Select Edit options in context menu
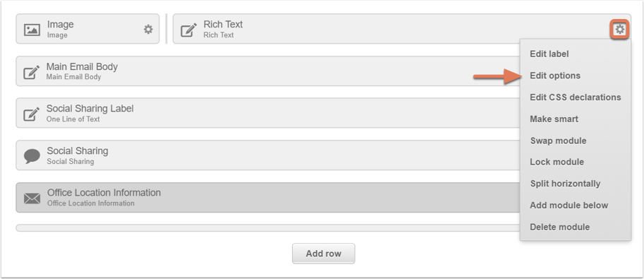The height and width of the screenshot is (279, 644). (x=555, y=76)
